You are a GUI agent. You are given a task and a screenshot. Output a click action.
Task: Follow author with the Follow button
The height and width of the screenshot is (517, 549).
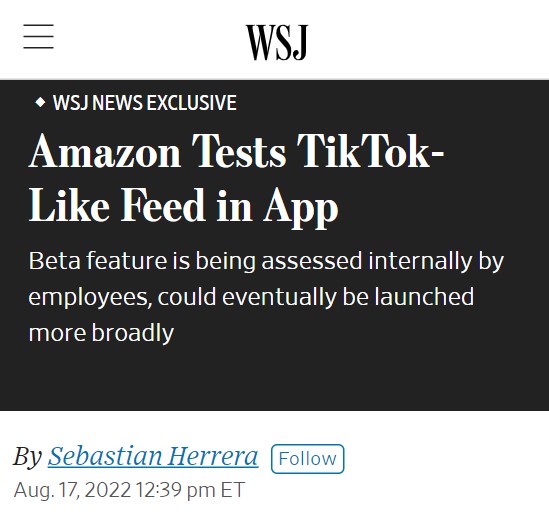(x=307, y=459)
